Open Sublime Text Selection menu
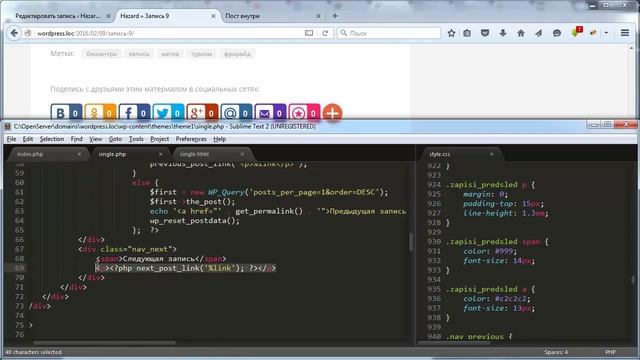This screenshot has width=640, height=360. coord(52,139)
